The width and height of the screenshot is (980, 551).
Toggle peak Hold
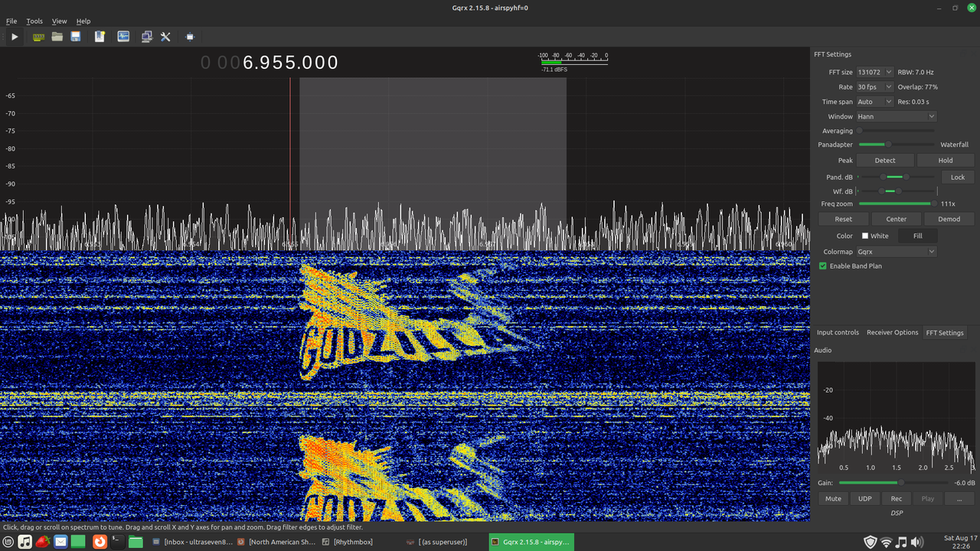click(x=946, y=160)
